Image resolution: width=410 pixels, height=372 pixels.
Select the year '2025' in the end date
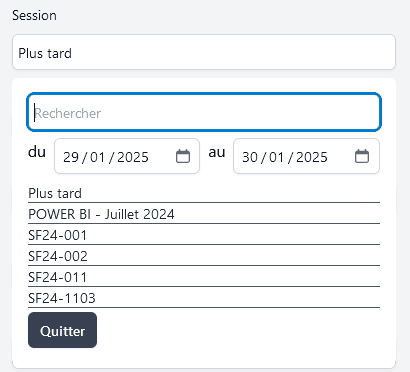click(312, 157)
